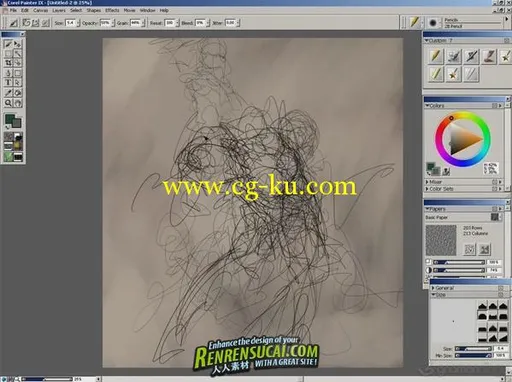The image size is (512, 382).
Task: Choose first pencil brush in Custom palette
Action: pos(436,56)
